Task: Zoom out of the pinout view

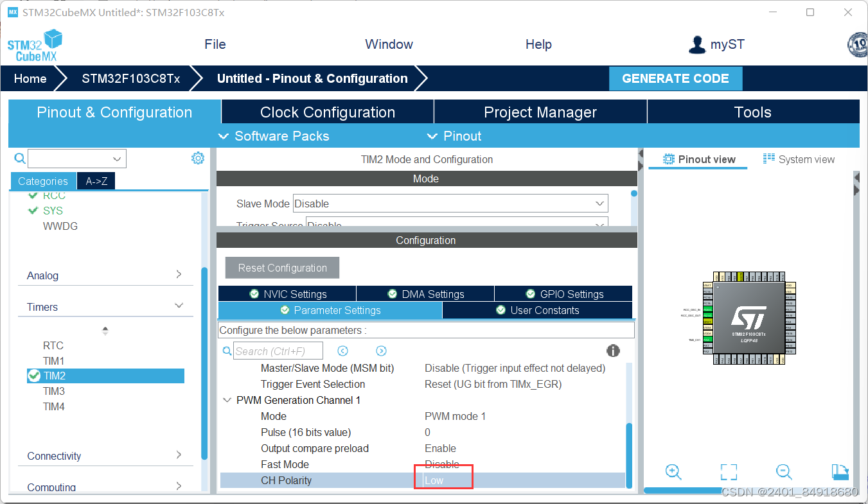Action: click(x=784, y=472)
